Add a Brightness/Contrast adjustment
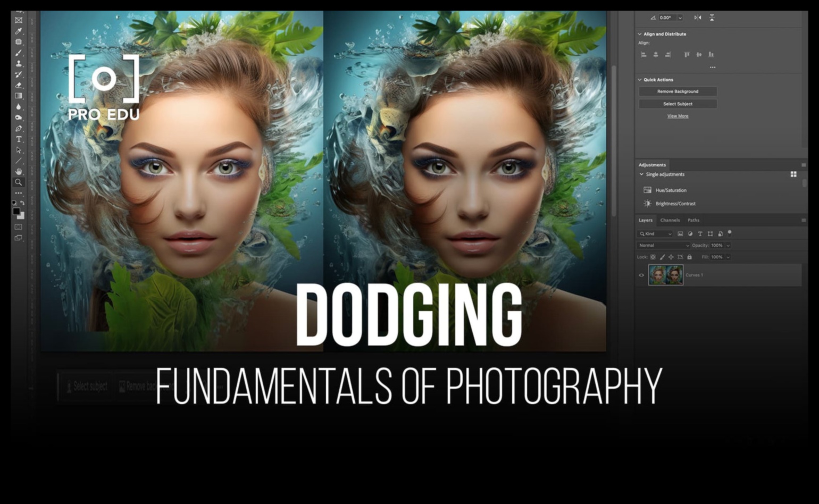 (669, 204)
